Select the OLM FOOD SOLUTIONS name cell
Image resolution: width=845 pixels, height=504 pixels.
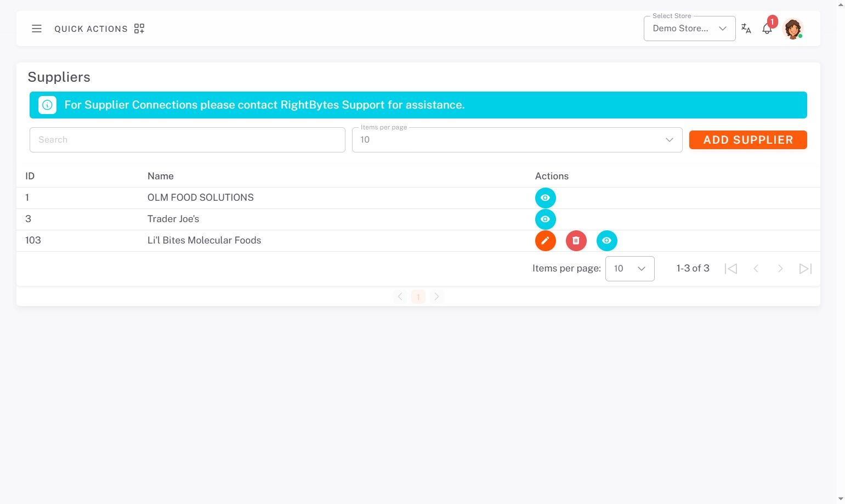201,197
